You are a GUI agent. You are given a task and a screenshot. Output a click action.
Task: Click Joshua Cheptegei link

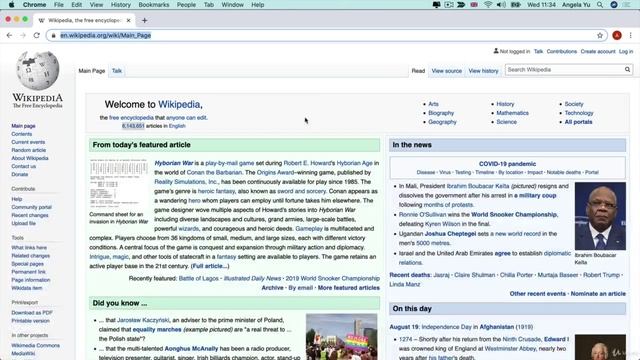tap(450, 233)
